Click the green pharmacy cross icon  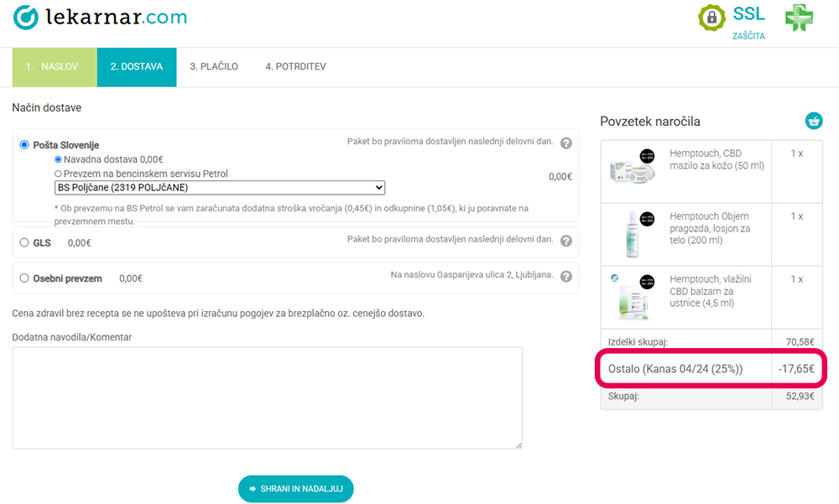799,18
